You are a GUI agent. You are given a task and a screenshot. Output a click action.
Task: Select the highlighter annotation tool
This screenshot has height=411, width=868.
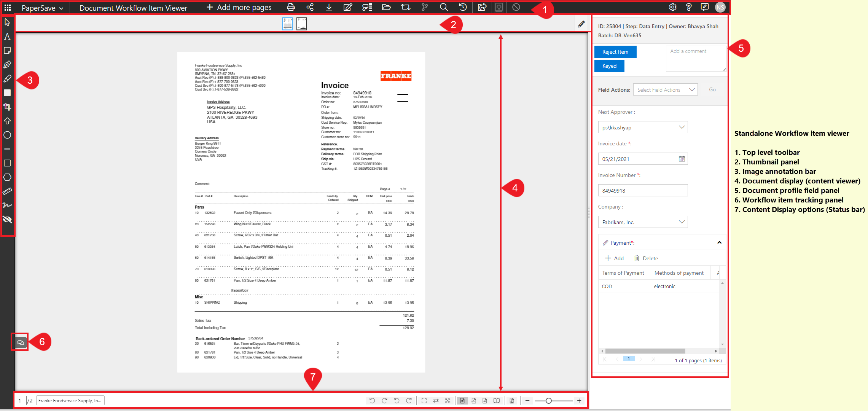[x=7, y=79]
